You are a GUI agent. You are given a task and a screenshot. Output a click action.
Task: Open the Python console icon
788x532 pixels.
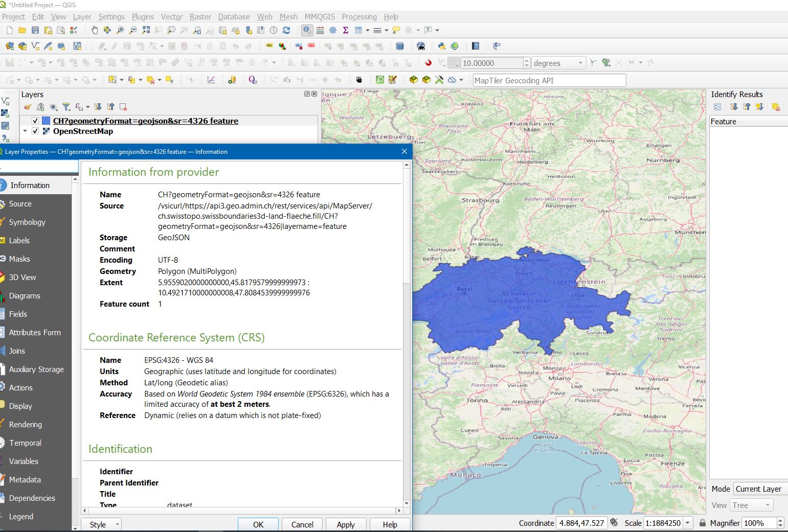coord(442,46)
